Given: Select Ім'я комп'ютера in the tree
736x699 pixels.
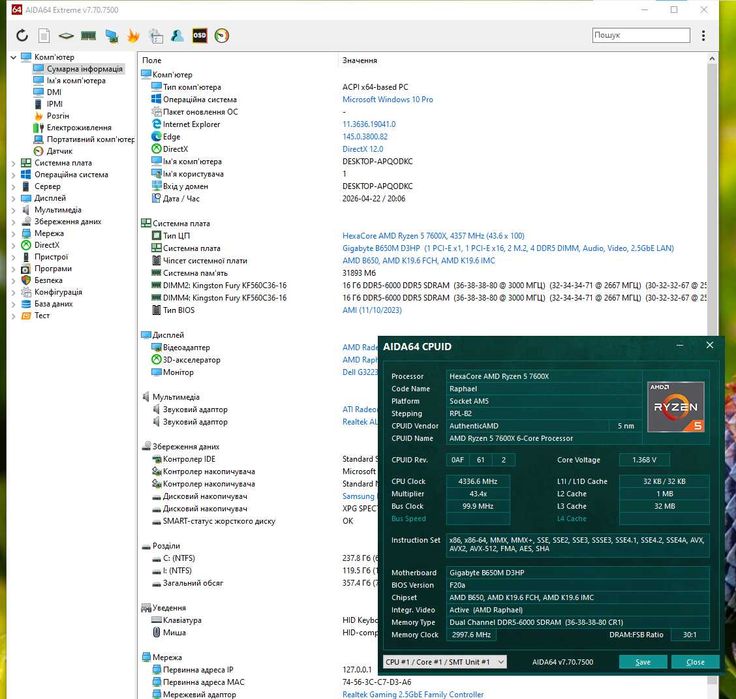Looking at the screenshot, I should [76, 81].
